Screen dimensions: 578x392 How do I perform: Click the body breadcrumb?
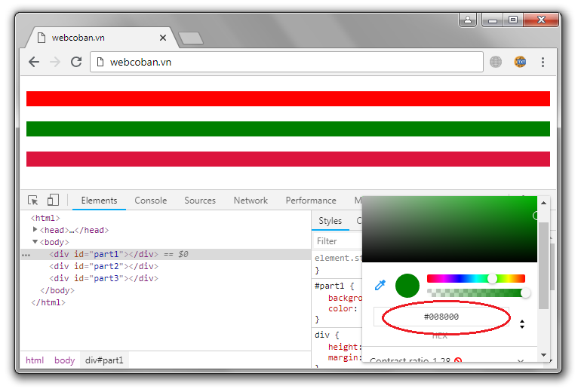click(65, 360)
